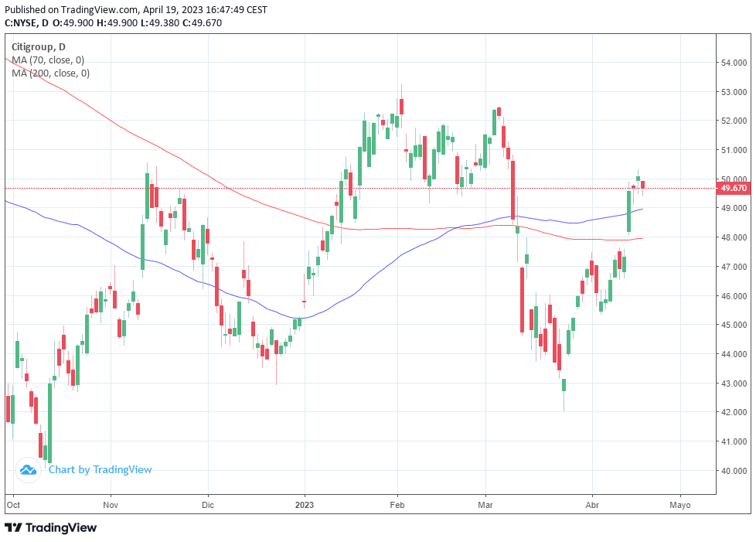This screenshot has height=542, width=756.
Task: Click the H:49.900 high value
Action: (117, 22)
